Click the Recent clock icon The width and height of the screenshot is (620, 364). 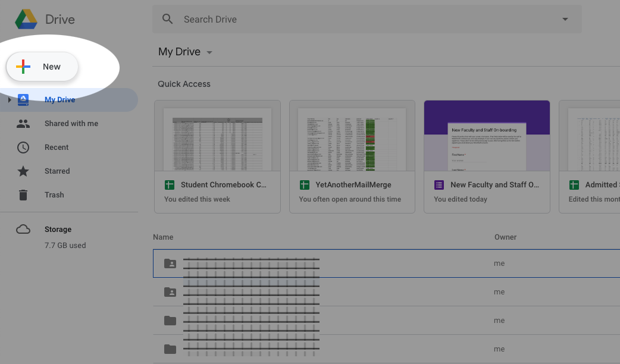click(23, 148)
